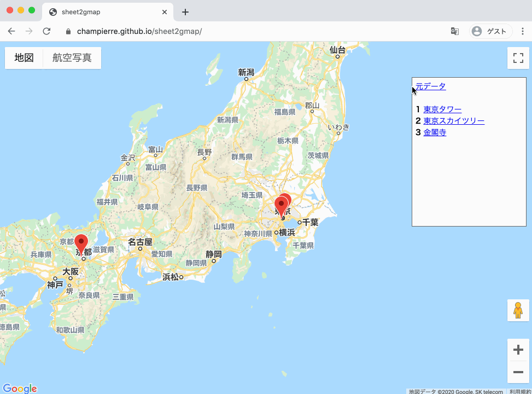
Task: Click the 横浜 city label
Action: (x=287, y=233)
